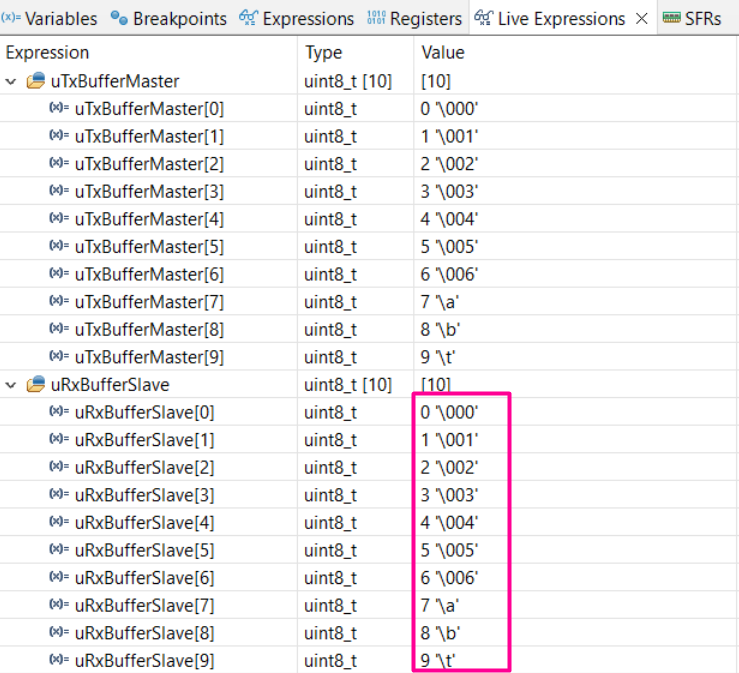739x673 pixels.
Task: Select uRxBufferSlave[1] expression
Action: click(144, 440)
